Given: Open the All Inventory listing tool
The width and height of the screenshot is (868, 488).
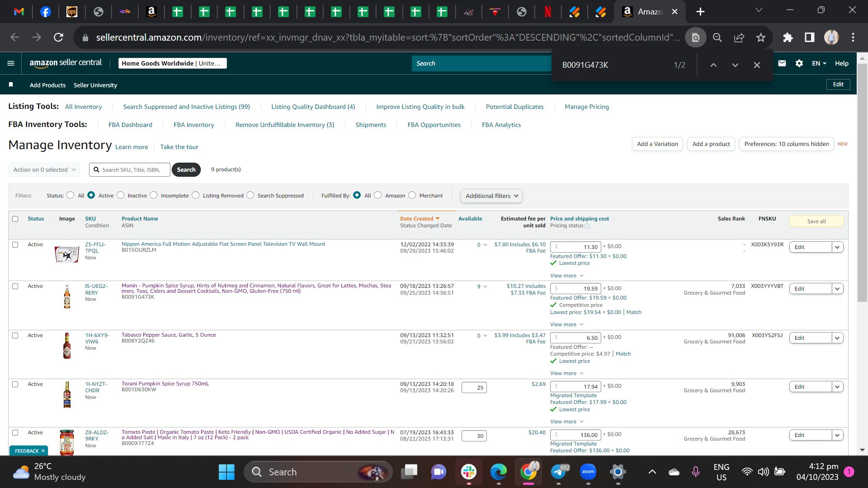Looking at the screenshot, I should 84,107.
